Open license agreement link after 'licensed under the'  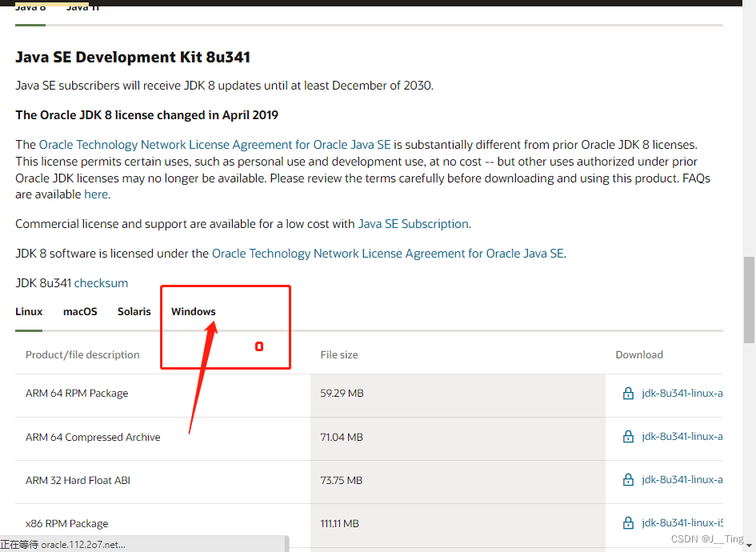point(388,254)
